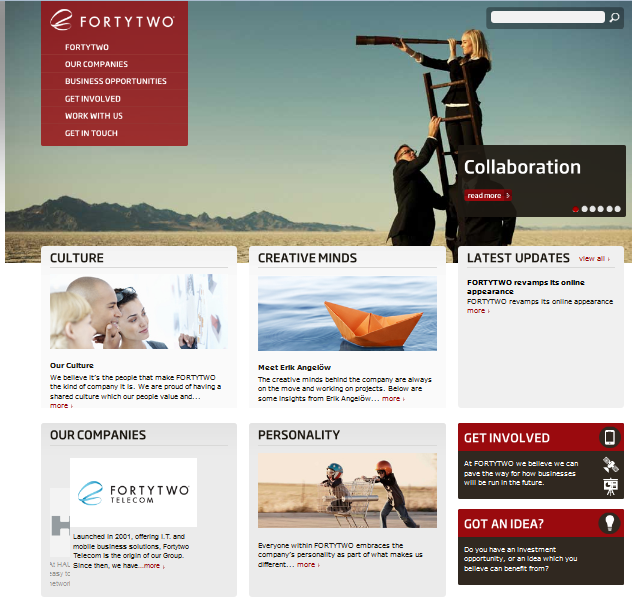Click the presentation board icon in Get Involved
Screen dimensions: 632x603
pyautogui.click(x=611, y=487)
